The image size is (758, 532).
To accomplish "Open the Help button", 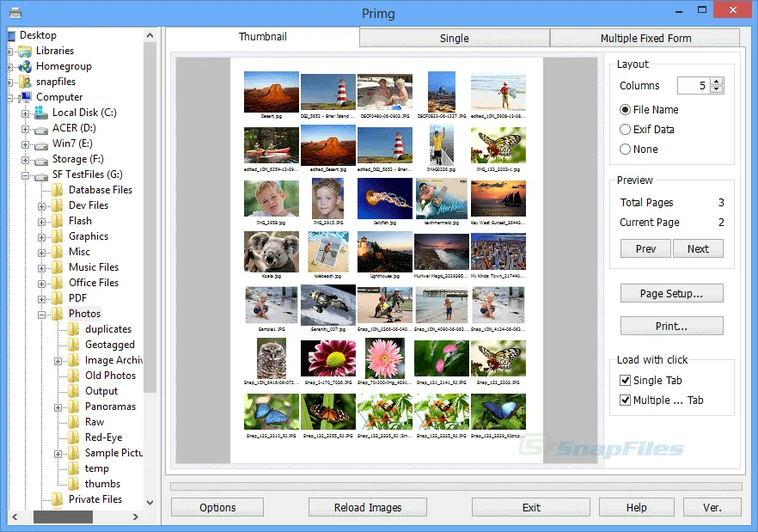I will [637, 507].
